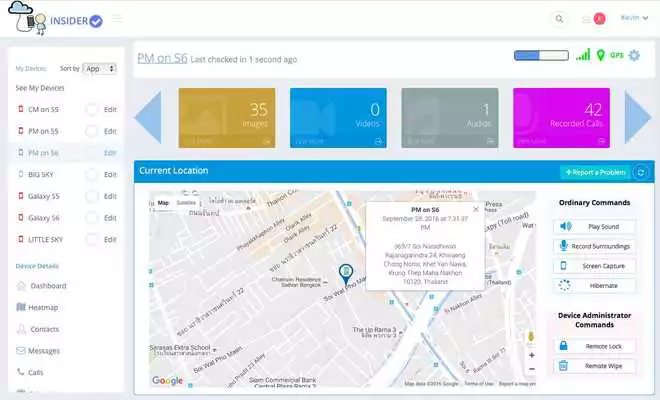Edit the PM on S5 device
The image size is (660, 400).
pos(110,131)
